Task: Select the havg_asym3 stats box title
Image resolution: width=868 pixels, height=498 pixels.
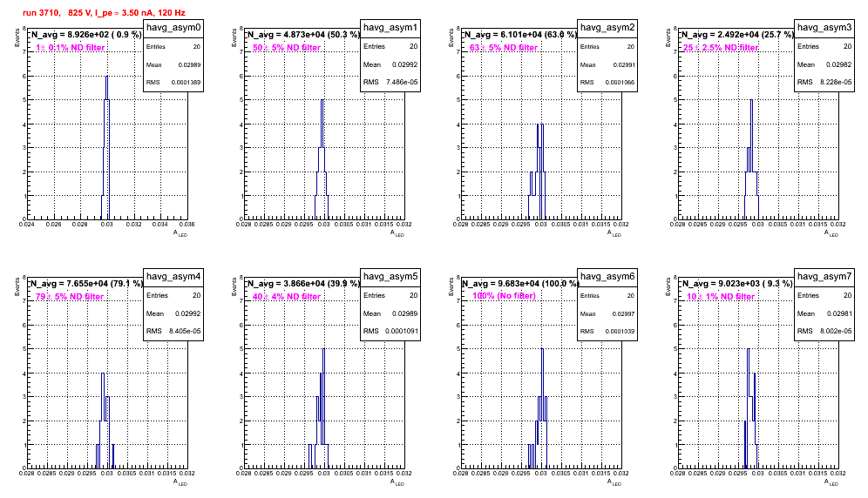Action: [x=824, y=28]
